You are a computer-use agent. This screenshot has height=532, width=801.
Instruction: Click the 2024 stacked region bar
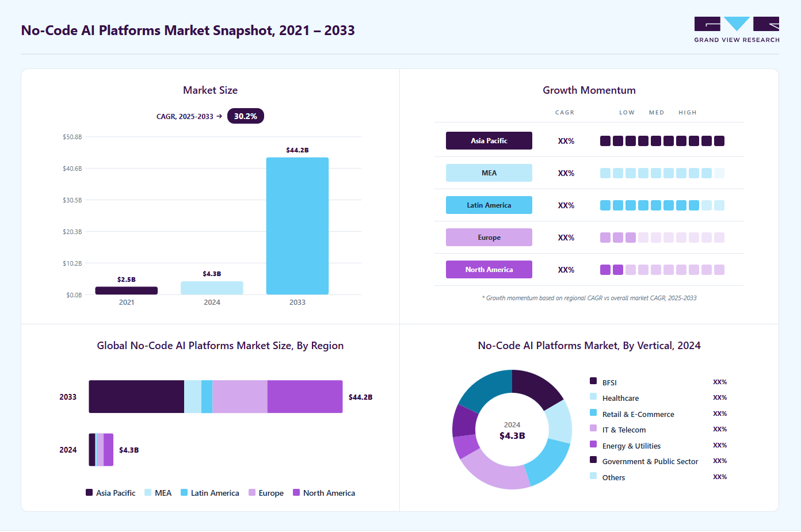[x=101, y=450]
